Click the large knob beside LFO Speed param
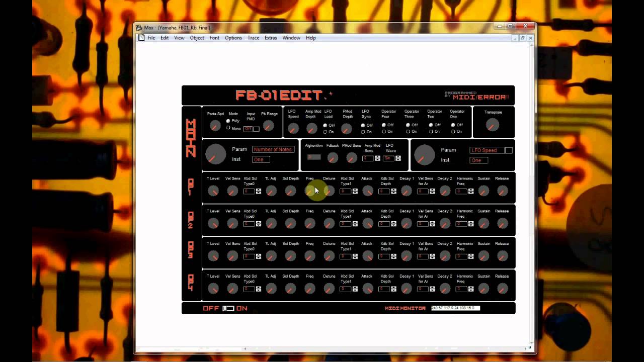This screenshot has height=362, width=644. [424, 154]
